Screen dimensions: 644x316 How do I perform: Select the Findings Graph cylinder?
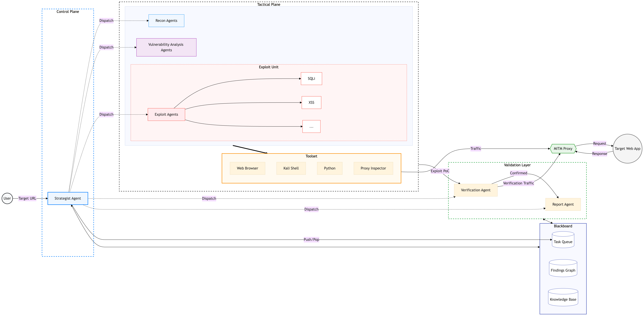coord(563,268)
